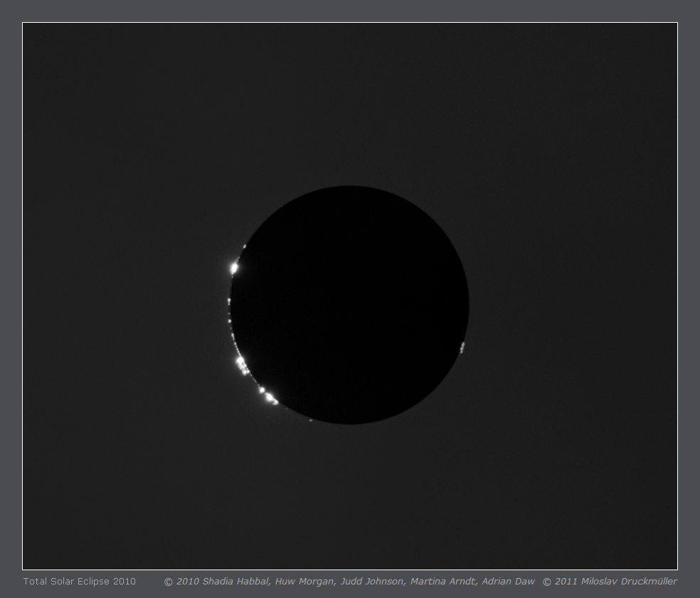The height and width of the screenshot is (598, 700).
Task: Click the small bead on the right limb
Action: click(x=462, y=347)
